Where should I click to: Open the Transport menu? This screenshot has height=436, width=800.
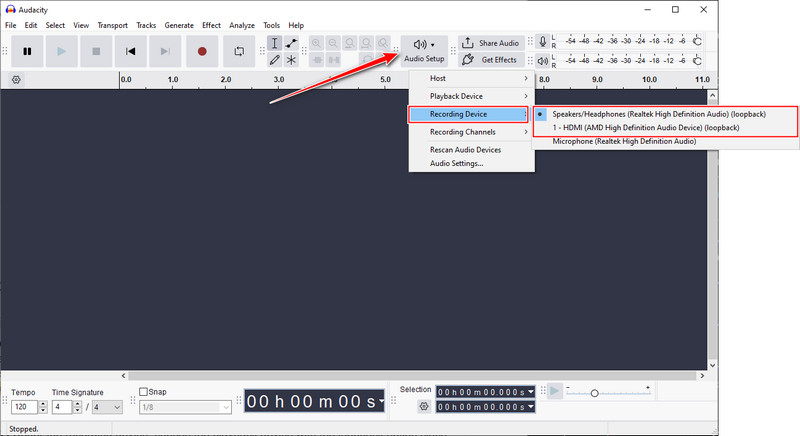(x=113, y=25)
